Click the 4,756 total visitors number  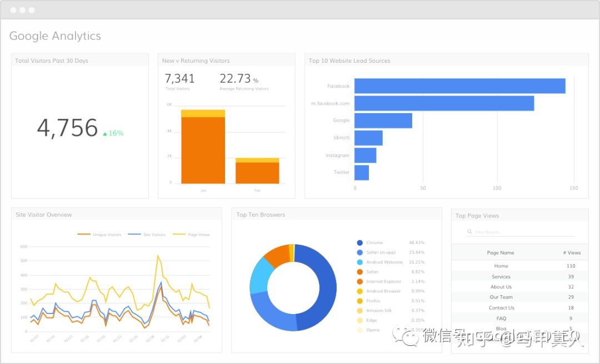(67, 128)
